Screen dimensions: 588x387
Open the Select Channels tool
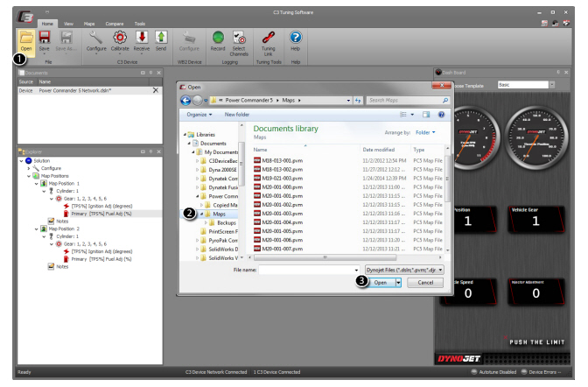pyautogui.click(x=239, y=38)
